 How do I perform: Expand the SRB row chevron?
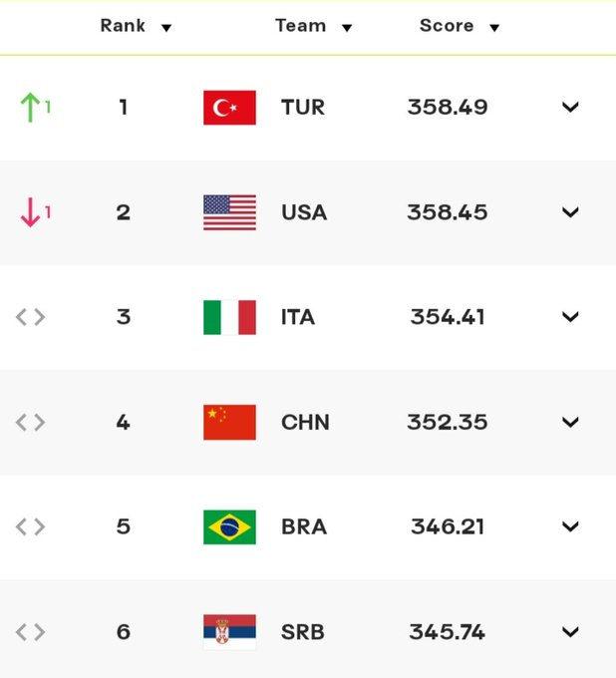[x=570, y=632]
